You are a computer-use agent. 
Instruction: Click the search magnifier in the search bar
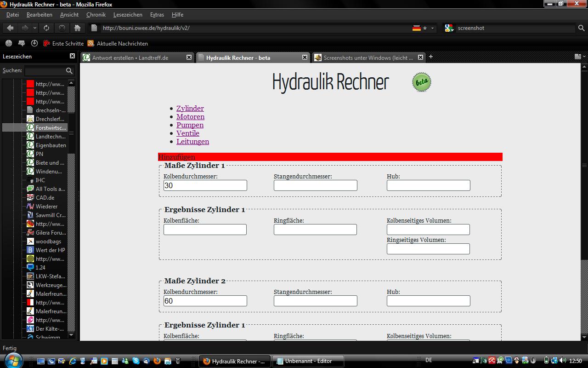click(x=581, y=28)
